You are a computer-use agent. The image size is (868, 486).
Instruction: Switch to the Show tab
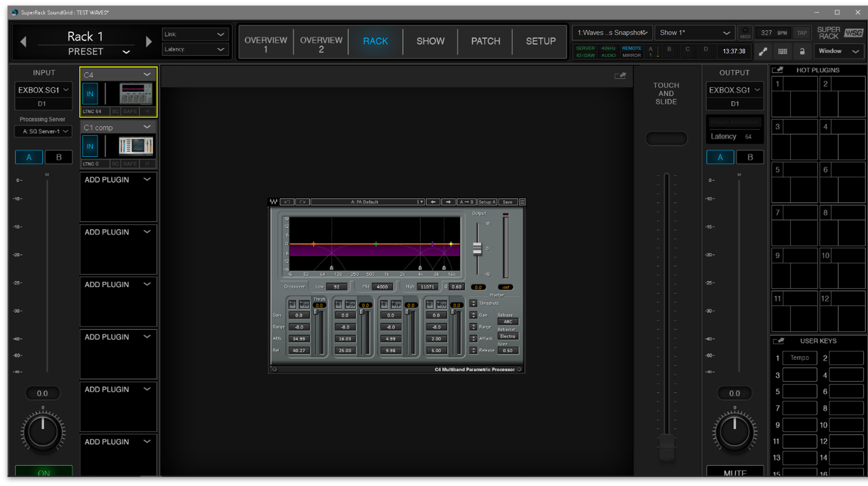(431, 41)
